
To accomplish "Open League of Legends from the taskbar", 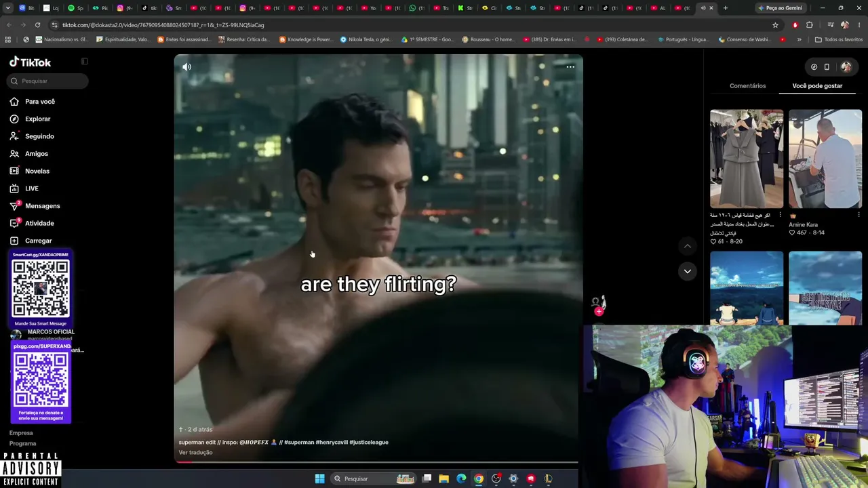I will pyautogui.click(x=548, y=479).
